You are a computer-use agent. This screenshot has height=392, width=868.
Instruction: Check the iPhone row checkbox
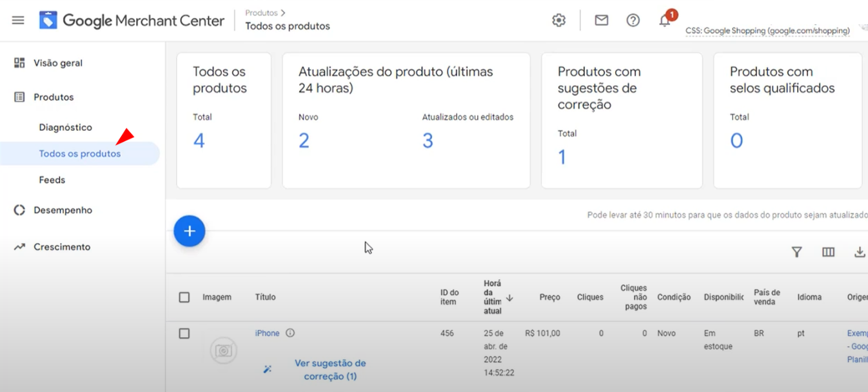click(184, 333)
